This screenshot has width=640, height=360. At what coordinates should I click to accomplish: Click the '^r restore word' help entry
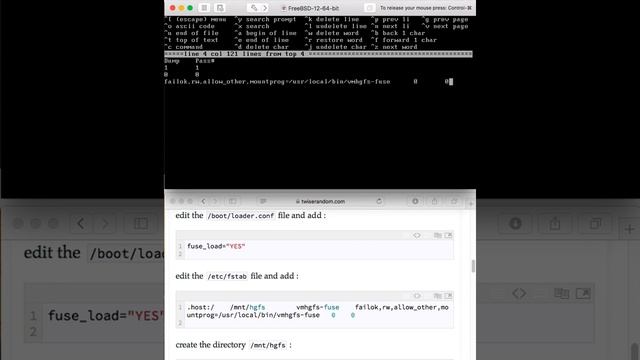pyautogui.click(x=333, y=40)
